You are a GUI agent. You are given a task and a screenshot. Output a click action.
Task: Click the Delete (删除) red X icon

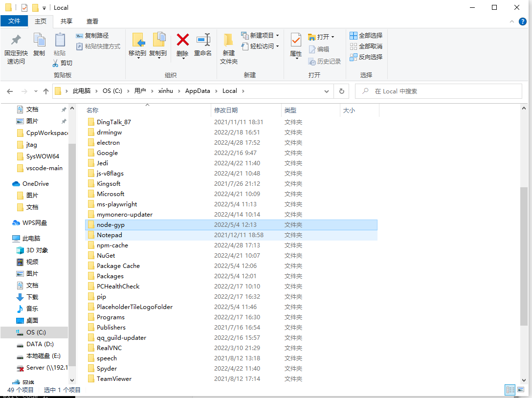[182, 40]
